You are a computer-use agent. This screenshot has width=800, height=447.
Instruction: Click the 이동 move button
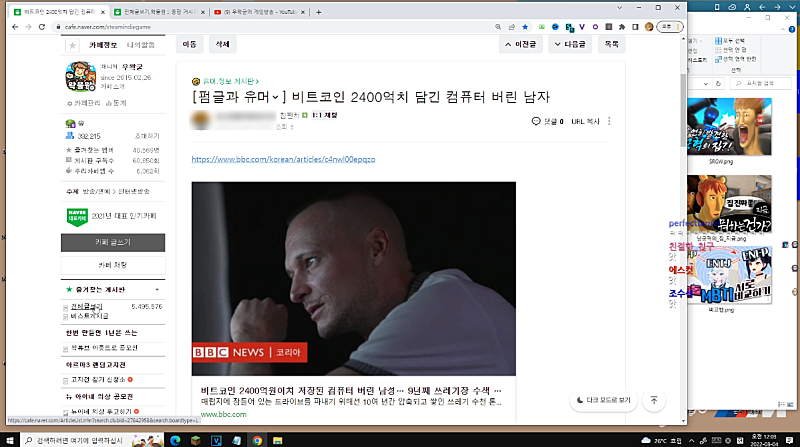click(x=189, y=44)
